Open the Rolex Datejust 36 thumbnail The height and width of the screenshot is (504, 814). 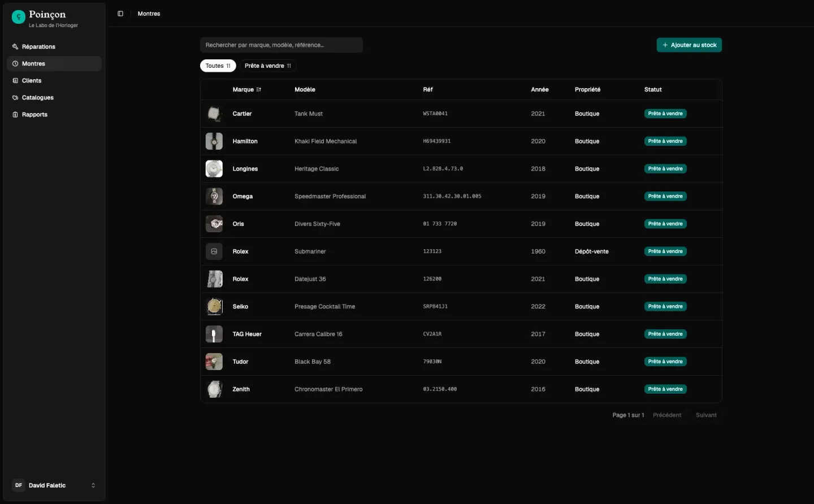[x=214, y=279]
